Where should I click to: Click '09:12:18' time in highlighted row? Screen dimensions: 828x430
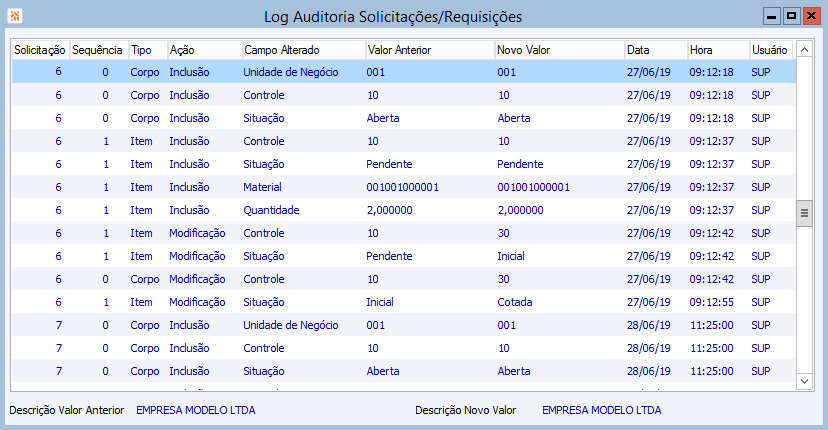coord(711,72)
